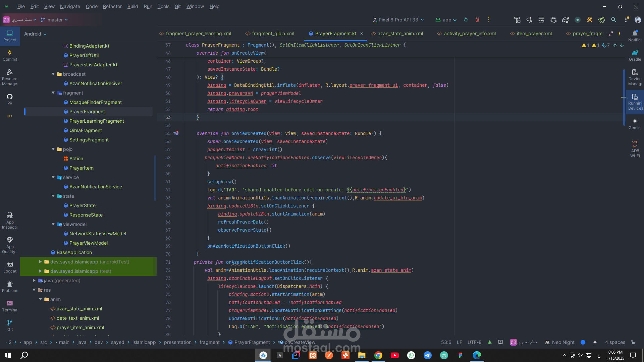Click the Search Everywhere magnifier icon

613,20
